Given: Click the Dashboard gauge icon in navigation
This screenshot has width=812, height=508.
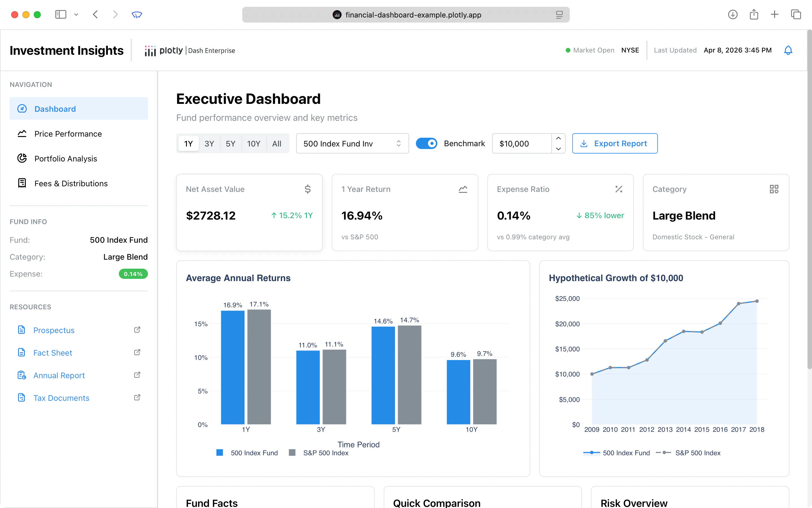Looking at the screenshot, I should click(x=22, y=109).
